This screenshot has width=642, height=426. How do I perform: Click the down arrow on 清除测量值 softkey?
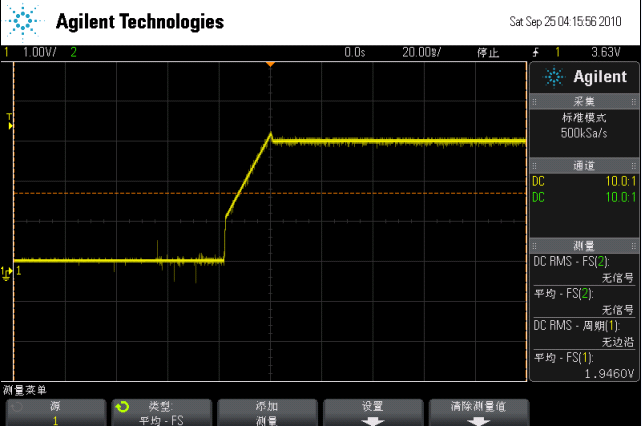pos(478,422)
